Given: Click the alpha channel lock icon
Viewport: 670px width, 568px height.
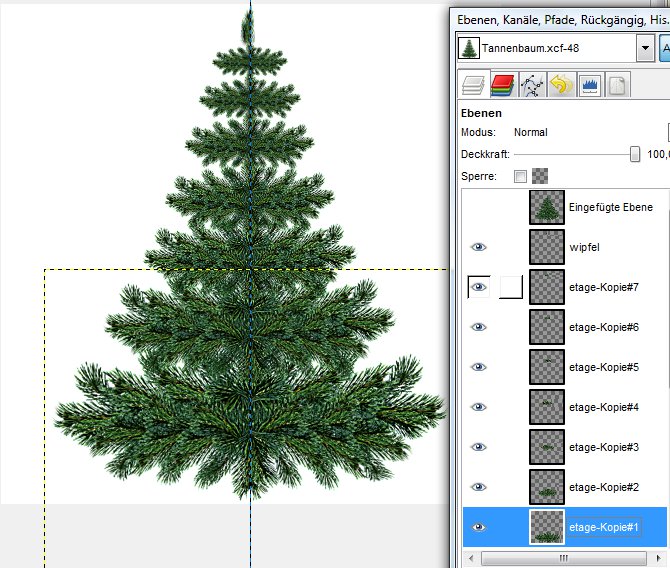Looking at the screenshot, I should click(x=540, y=177).
